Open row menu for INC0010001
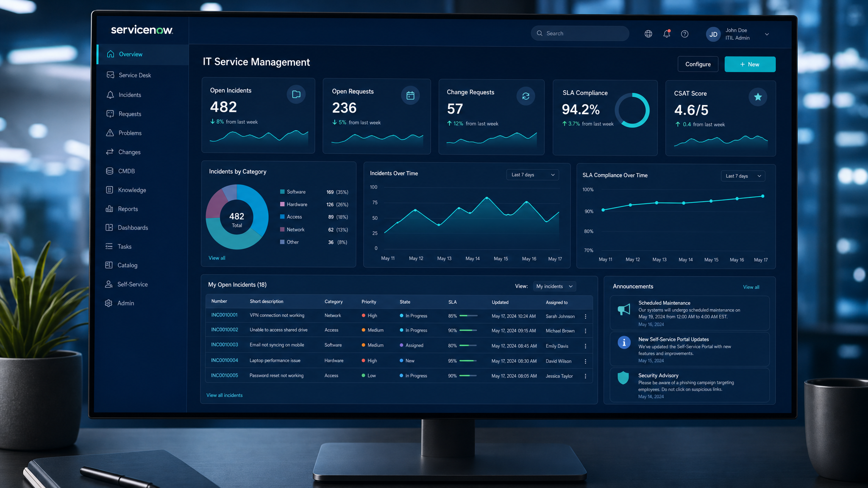Image resolution: width=868 pixels, height=488 pixels. point(586,316)
